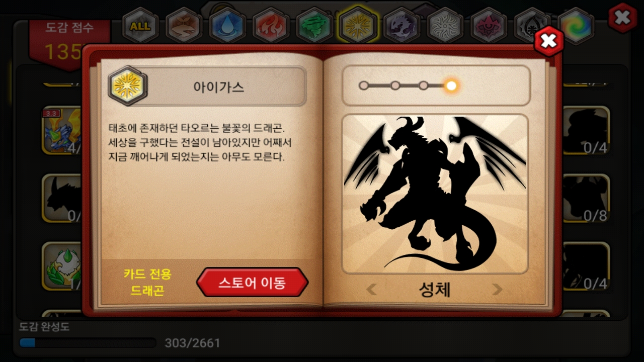The height and width of the screenshot is (362, 644).
Task: Select the first growth stage dot
Action: point(364,85)
